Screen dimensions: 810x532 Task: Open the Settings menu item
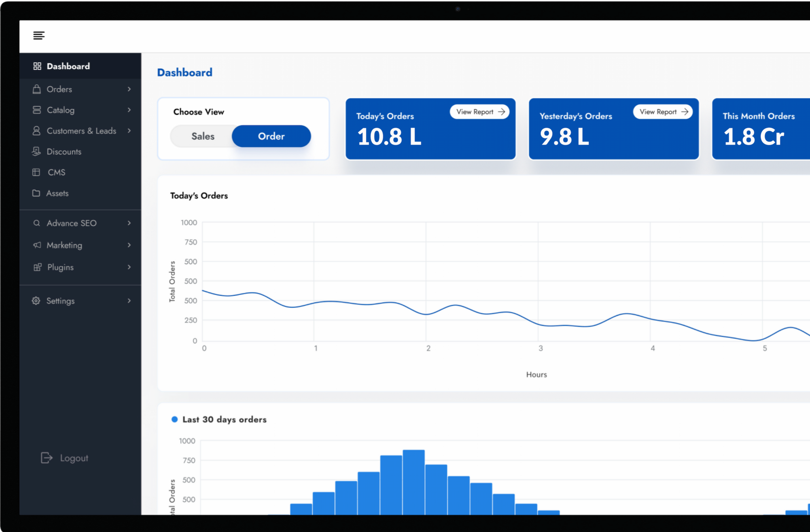80,301
